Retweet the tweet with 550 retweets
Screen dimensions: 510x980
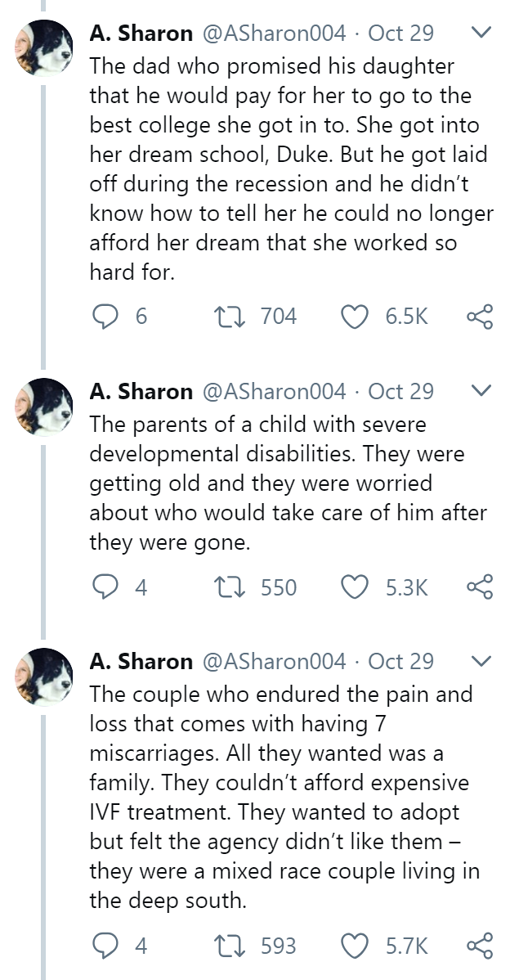[x=229, y=587]
